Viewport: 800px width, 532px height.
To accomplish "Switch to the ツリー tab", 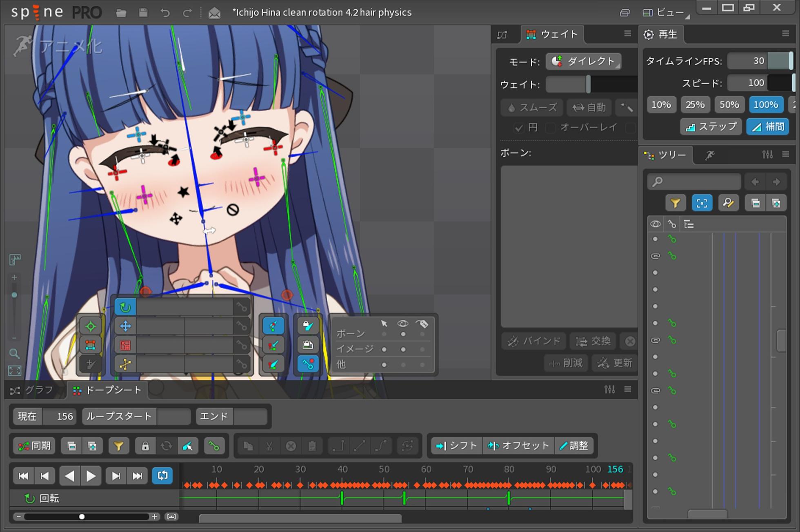I will pyautogui.click(x=666, y=155).
